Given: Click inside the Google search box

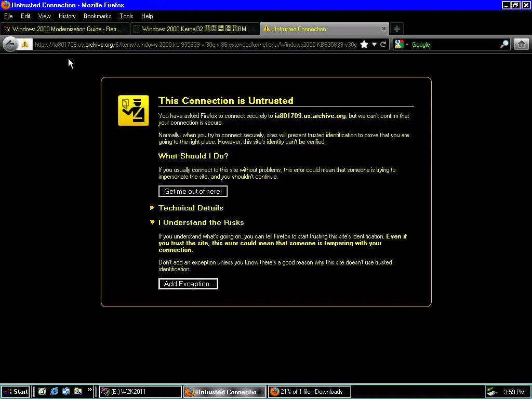Looking at the screenshot, I should tap(455, 45).
